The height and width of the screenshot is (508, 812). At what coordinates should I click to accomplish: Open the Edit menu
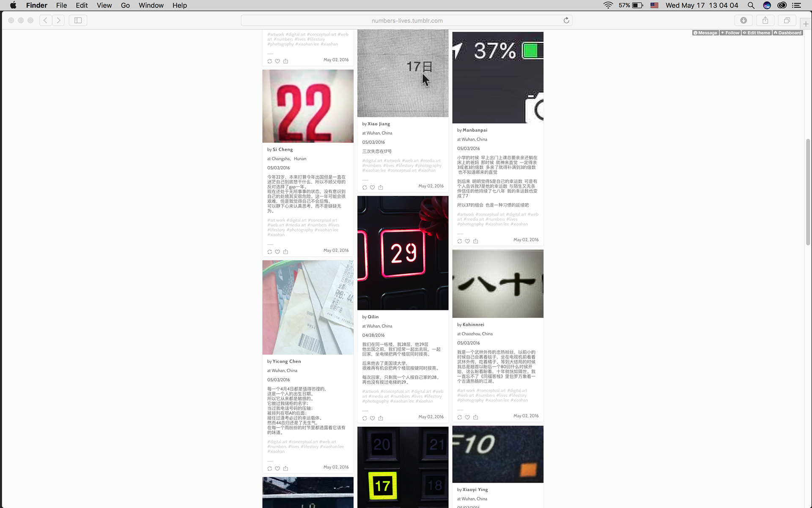(82, 6)
